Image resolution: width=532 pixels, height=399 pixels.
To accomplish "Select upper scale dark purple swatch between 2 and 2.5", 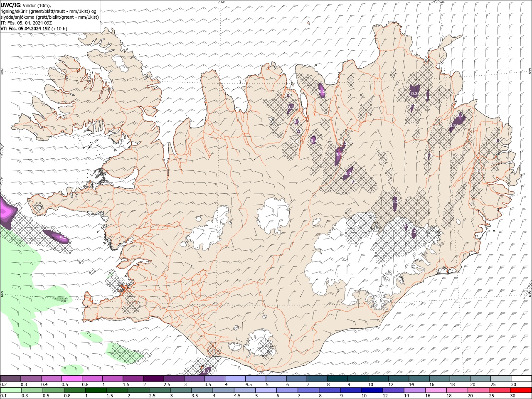I will pyautogui.click(x=153, y=378).
